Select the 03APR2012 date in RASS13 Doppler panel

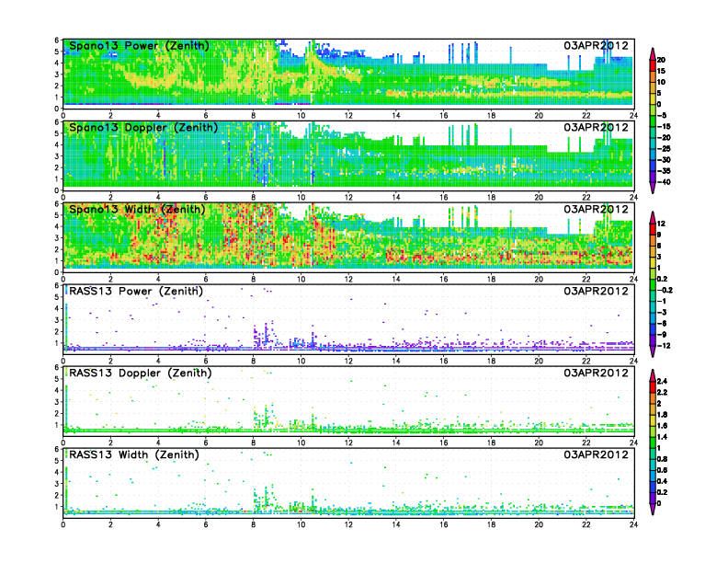(x=596, y=373)
